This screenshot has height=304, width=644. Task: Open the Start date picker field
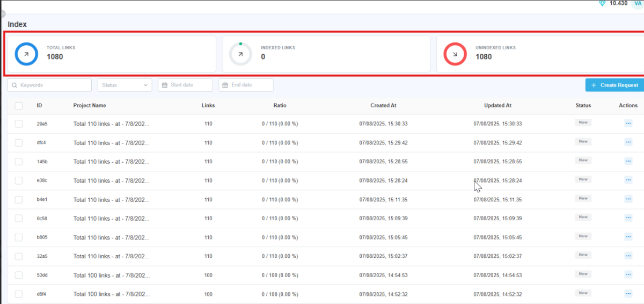tap(185, 85)
